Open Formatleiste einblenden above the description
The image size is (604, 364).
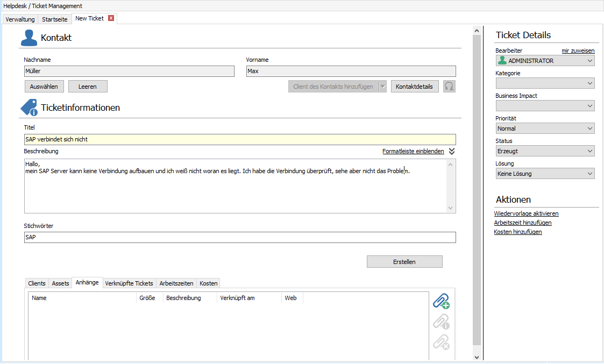[x=414, y=151]
